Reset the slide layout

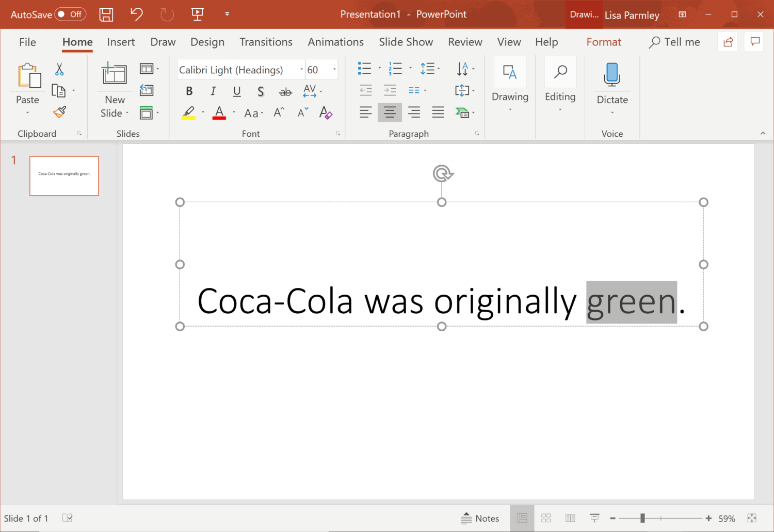(147, 90)
